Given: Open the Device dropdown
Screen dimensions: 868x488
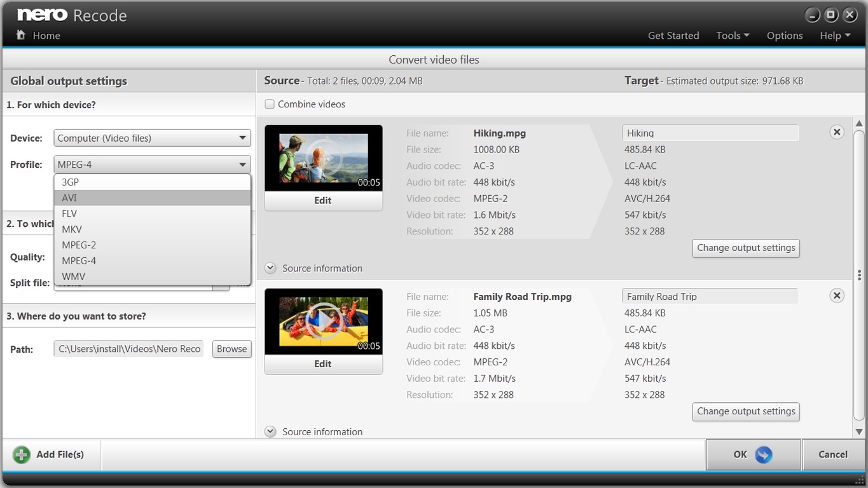Looking at the screenshot, I should pyautogui.click(x=152, y=138).
